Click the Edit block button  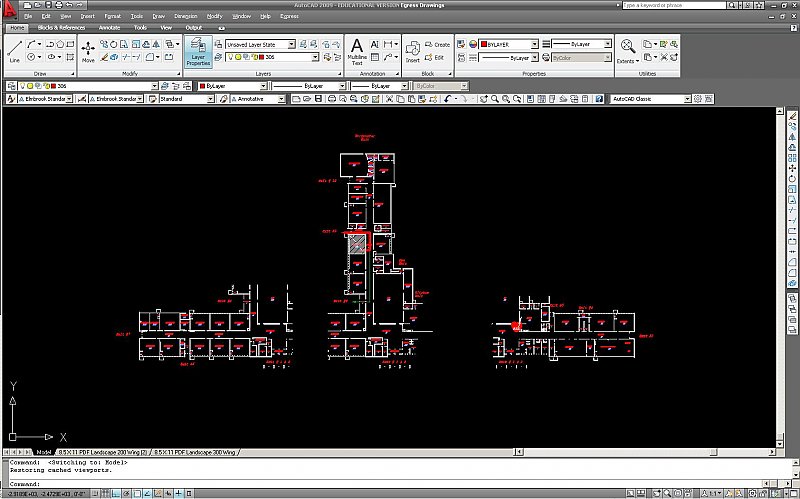434,57
